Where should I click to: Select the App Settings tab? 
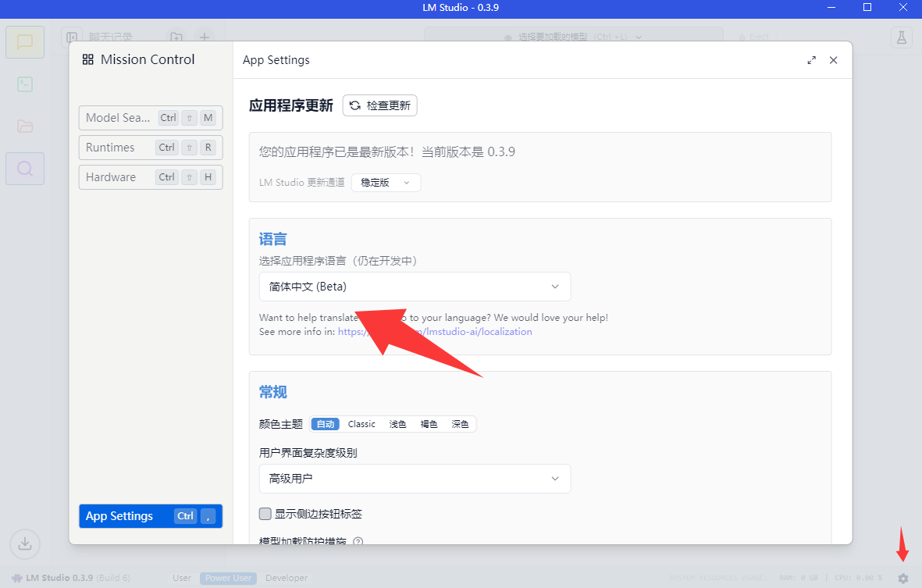[151, 515]
